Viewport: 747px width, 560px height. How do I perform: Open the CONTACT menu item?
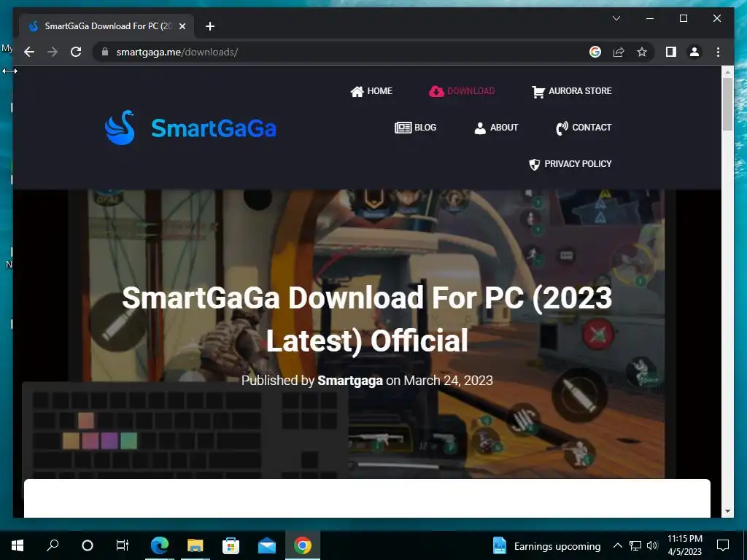pyautogui.click(x=584, y=127)
